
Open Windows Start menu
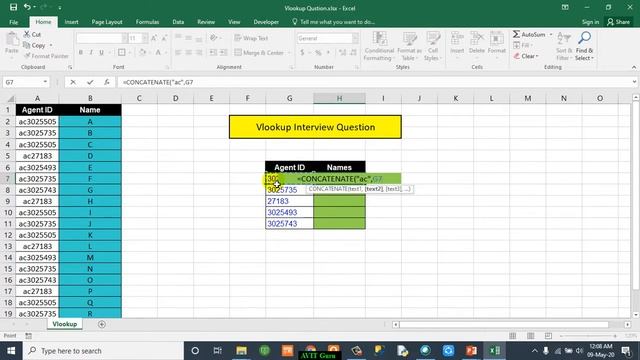click(11, 351)
